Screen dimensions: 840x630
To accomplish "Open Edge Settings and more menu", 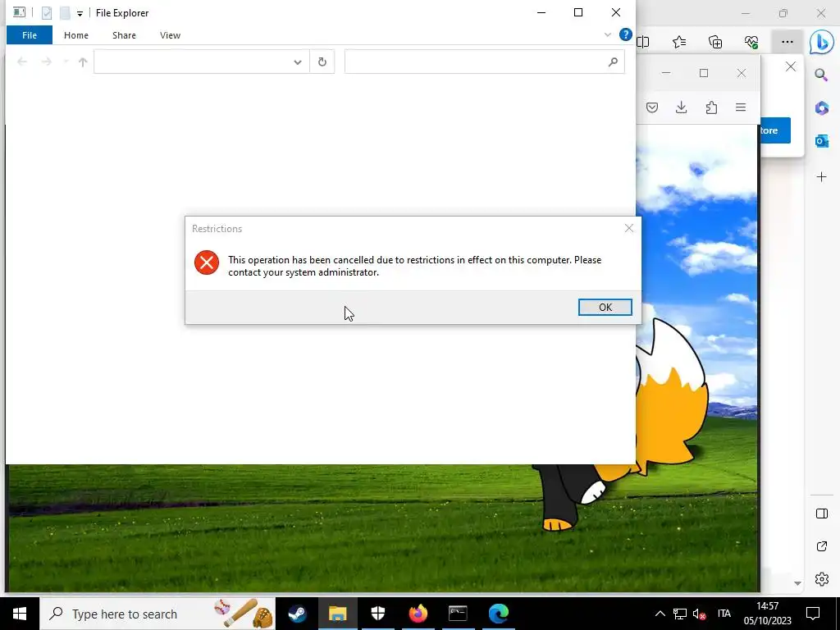I will click(787, 42).
